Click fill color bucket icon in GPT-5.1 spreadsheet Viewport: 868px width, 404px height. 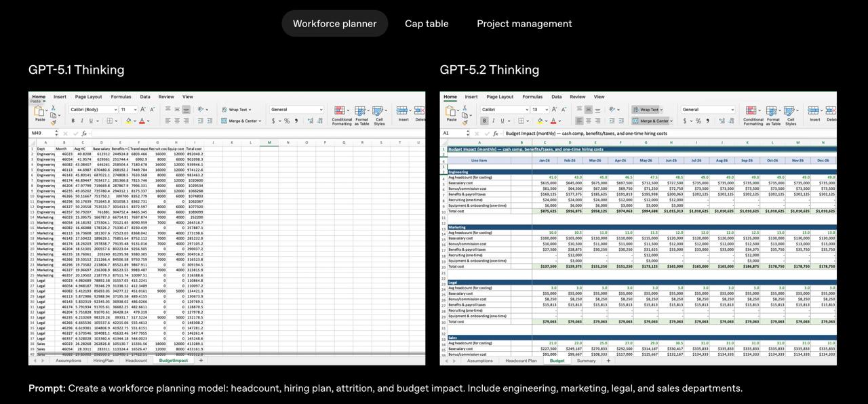[x=128, y=121]
